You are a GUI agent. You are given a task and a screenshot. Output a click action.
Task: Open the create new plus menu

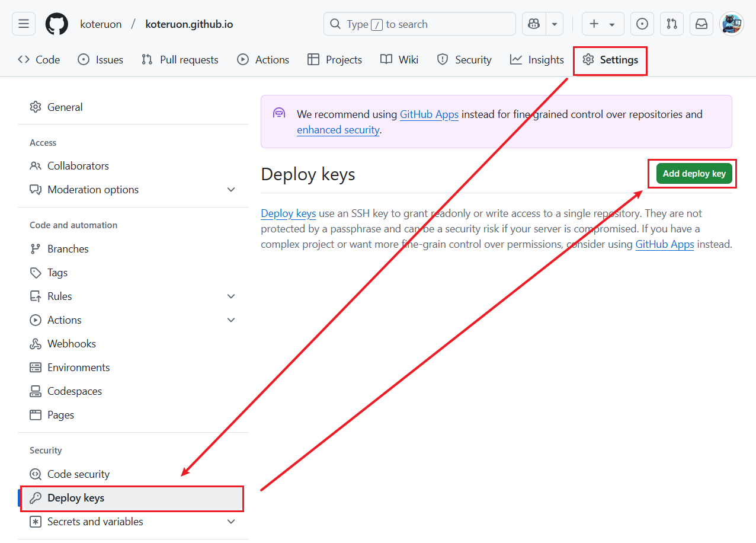(x=602, y=24)
